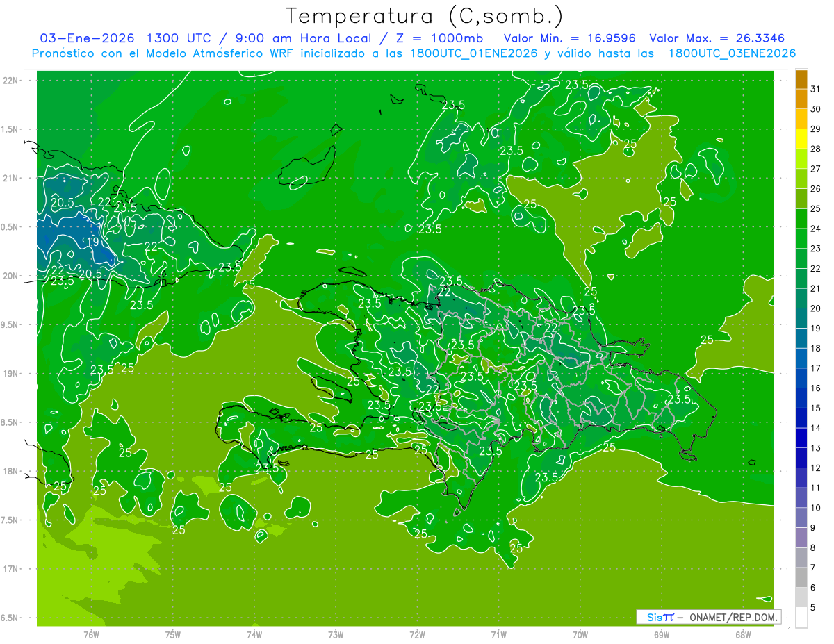Click the "Valor Min. = 16.9596" value

570,38
